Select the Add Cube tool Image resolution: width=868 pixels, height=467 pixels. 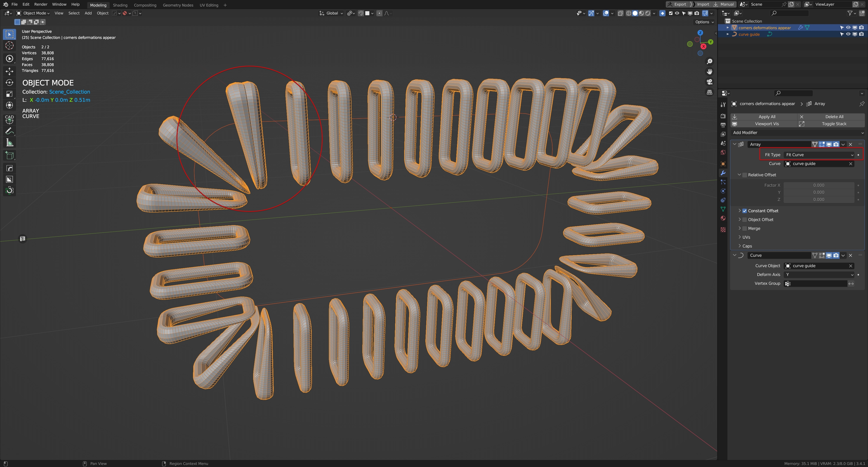pyautogui.click(x=9, y=155)
